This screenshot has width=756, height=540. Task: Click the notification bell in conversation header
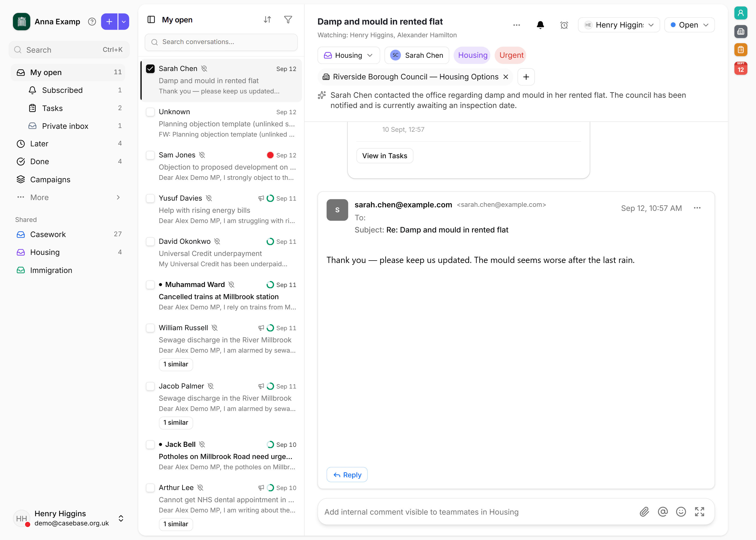pos(540,25)
